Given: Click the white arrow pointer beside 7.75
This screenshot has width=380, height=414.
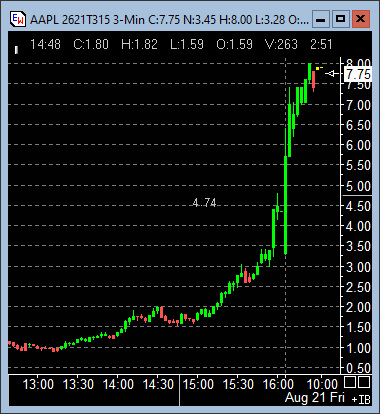Looking at the screenshot, I should (332, 74).
